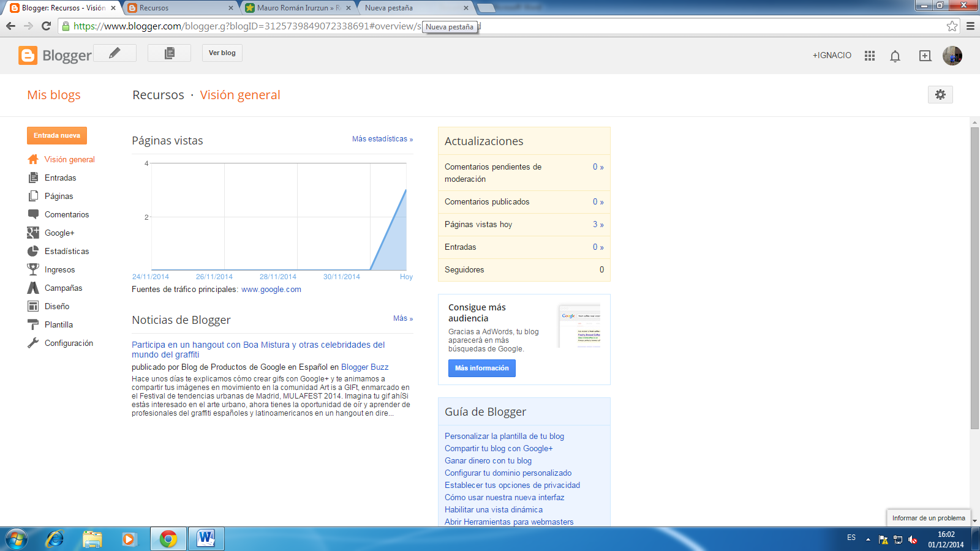Open the Mis blogs link
Screen dimensions: 980x551
(x=54, y=95)
